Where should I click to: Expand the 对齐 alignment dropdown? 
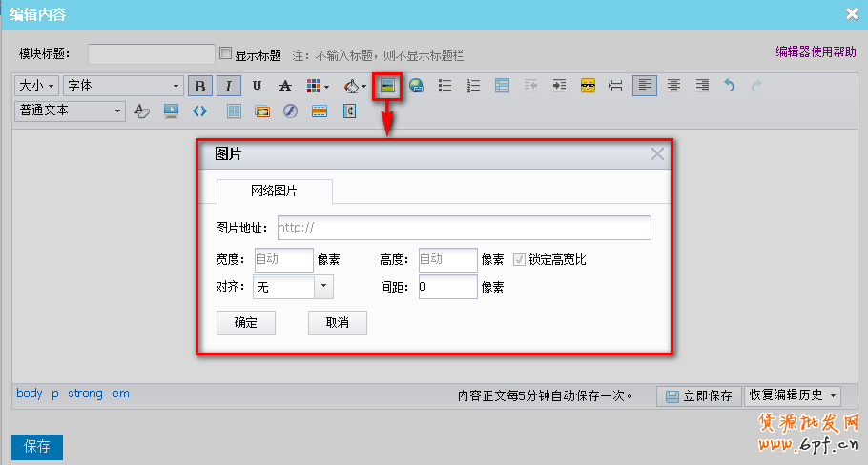pos(323,286)
